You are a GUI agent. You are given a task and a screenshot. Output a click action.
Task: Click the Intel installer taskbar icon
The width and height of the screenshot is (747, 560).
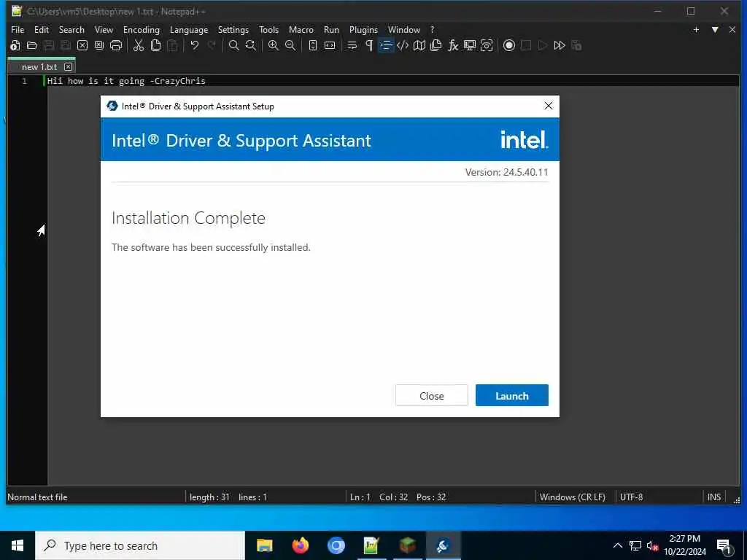coord(443,545)
